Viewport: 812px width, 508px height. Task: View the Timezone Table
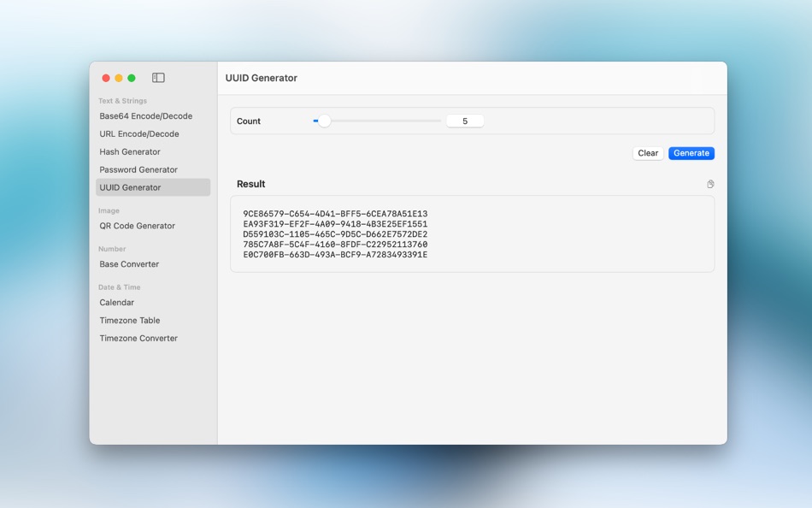tap(130, 320)
